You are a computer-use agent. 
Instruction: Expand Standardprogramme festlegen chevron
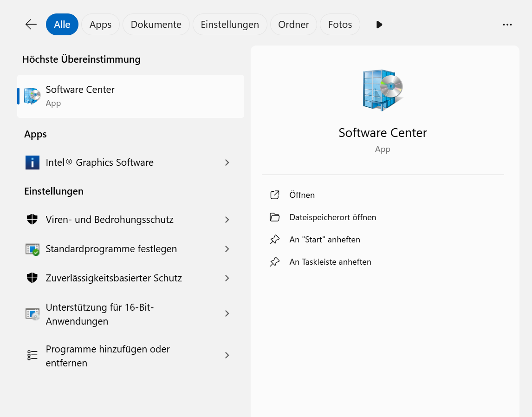[x=227, y=249]
